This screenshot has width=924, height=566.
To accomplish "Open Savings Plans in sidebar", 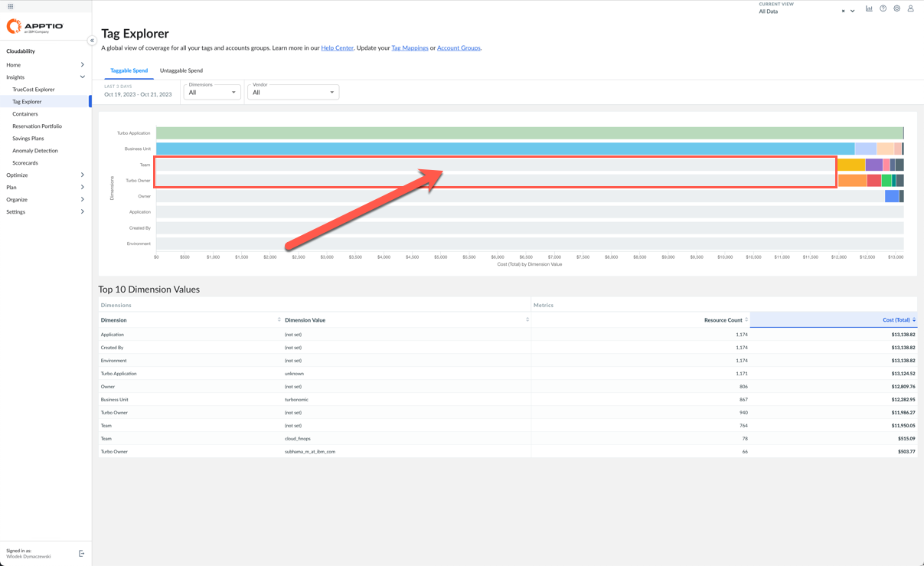I will (28, 139).
